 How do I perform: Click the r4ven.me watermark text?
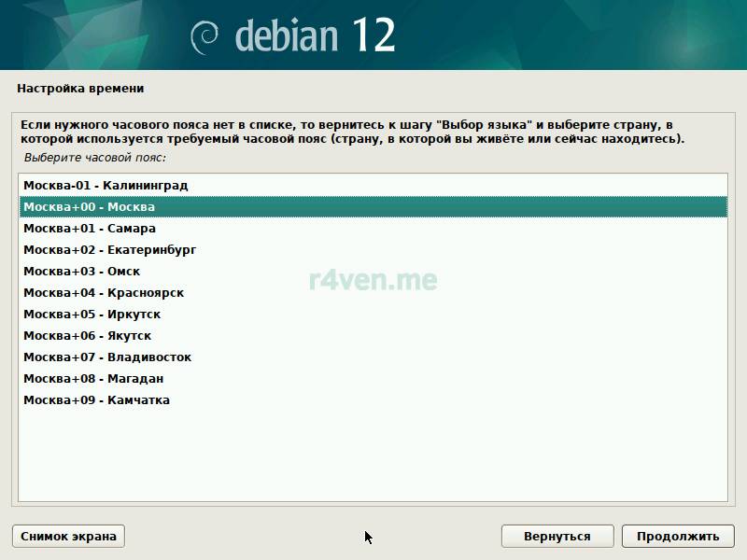373,279
